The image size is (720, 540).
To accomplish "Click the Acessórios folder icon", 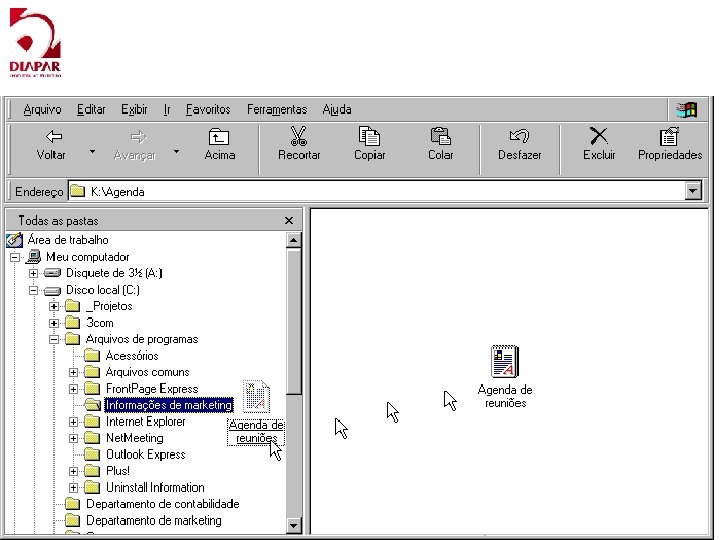I will [x=92, y=355].
